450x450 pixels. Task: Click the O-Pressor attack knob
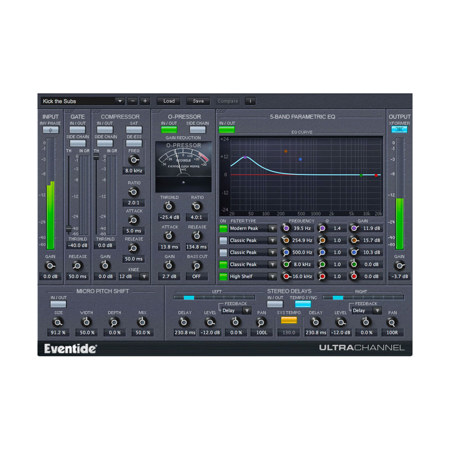tap(169, 236)
